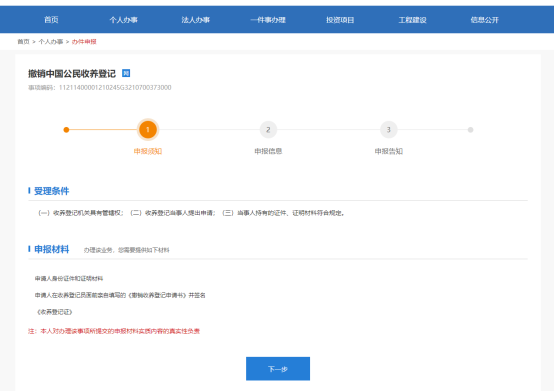
Task: Click the blue badge icon beside the title
Action: click(126, 73)
